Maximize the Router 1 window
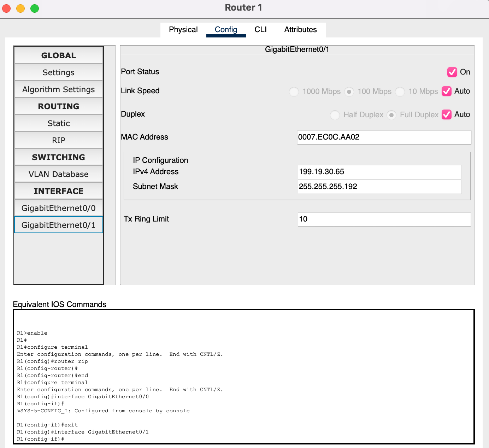This screenshot has width=489, height=448. pos(35,8)
